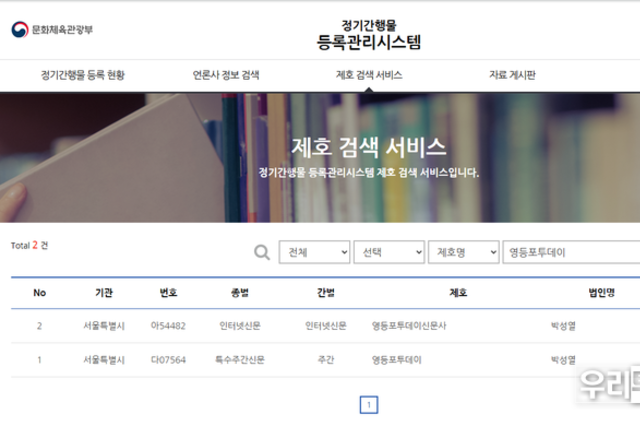Expand the 전체 dropdown
640x426 pixels.
tap(314, 252)
